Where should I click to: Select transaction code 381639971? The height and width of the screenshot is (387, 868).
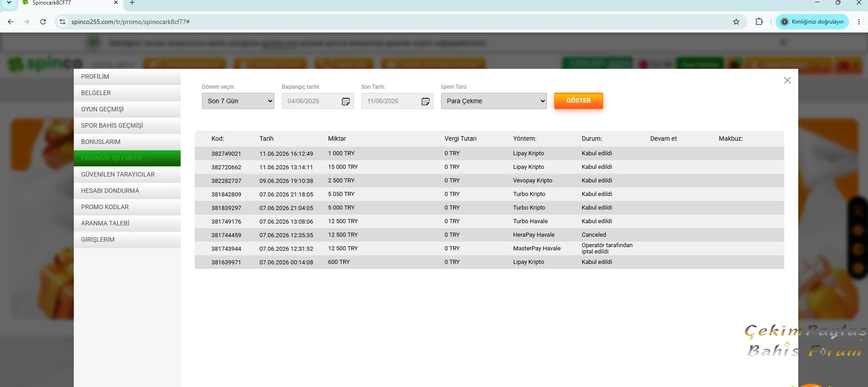[x=226, y=262]
